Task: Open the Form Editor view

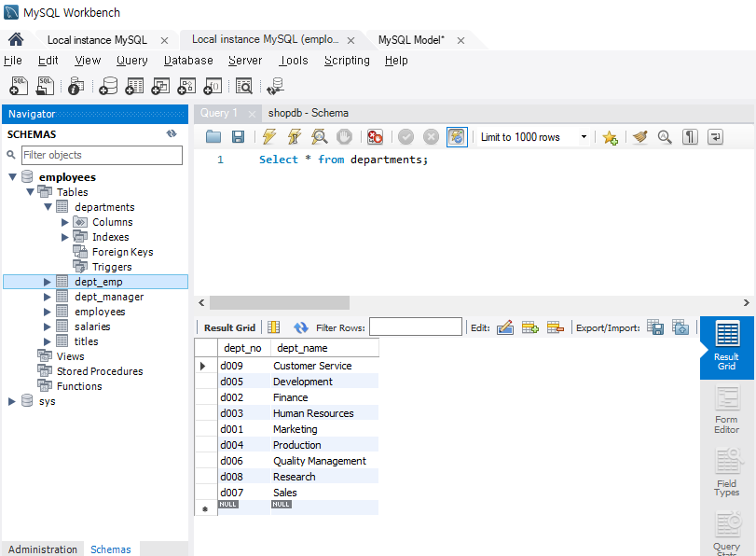Action: 726,410
